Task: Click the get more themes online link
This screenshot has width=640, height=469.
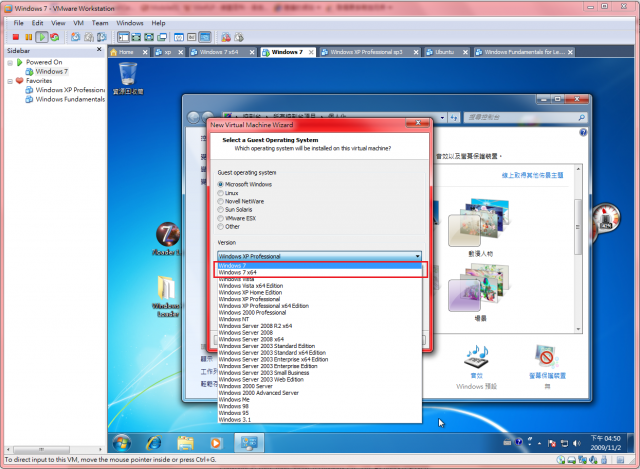Action: click(x=532, y=175)
